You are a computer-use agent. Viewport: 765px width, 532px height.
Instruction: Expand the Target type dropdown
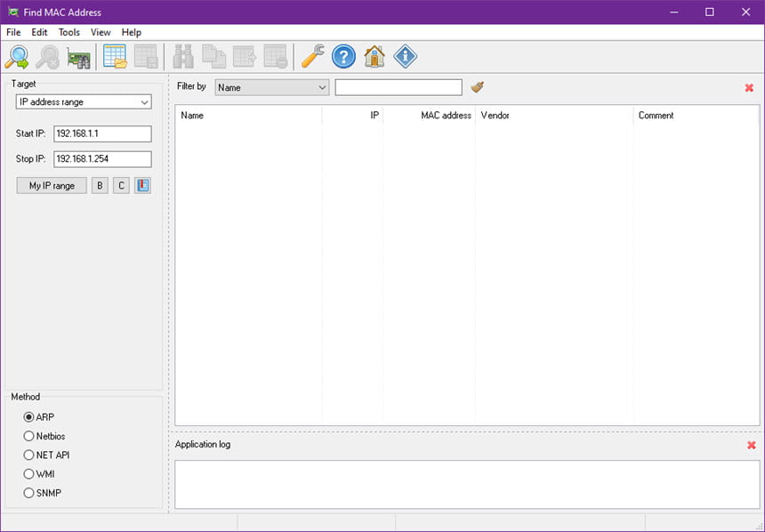(84, 102)
